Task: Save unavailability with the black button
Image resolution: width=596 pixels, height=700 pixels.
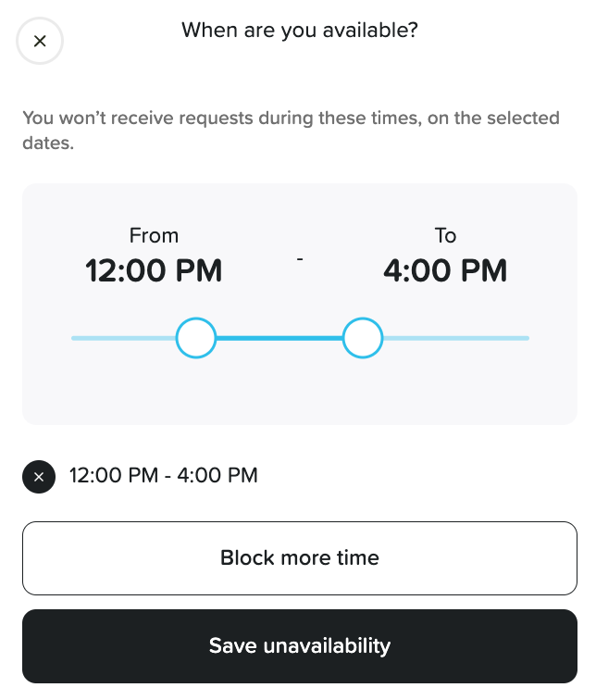Action: click(x=300, y=645)
